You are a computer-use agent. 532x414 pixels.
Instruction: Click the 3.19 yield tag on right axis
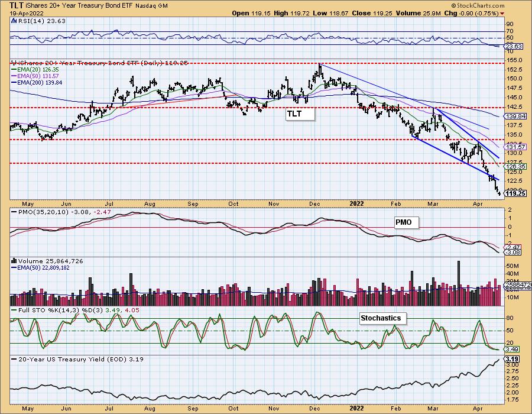pyautogui.click(x=512, y=359)
